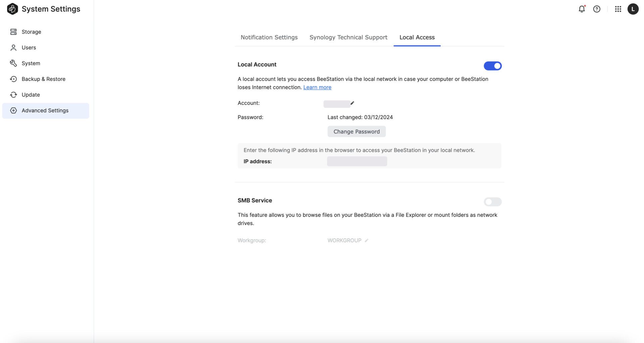The height and width of the screenshot is (343, 644).
Task: Edit the local account name pencil
Action: point(352,103)
